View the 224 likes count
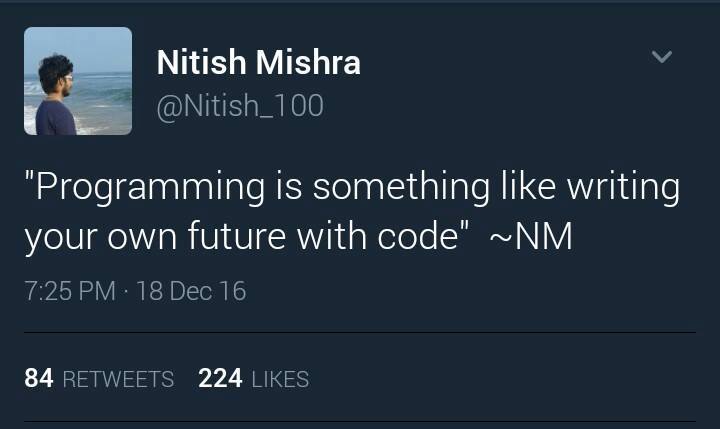Viewport: 720px width, 429px height. click(220, 379)
